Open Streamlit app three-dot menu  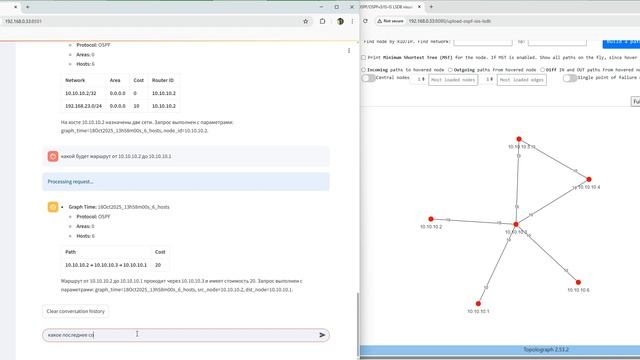[349, 51]
